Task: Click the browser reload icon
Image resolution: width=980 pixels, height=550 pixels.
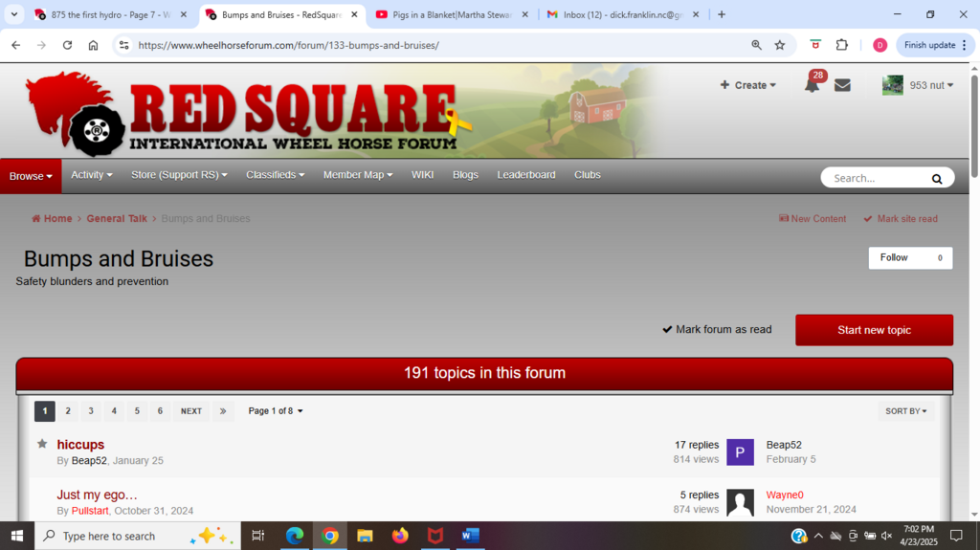Action: tap(67, 45)
